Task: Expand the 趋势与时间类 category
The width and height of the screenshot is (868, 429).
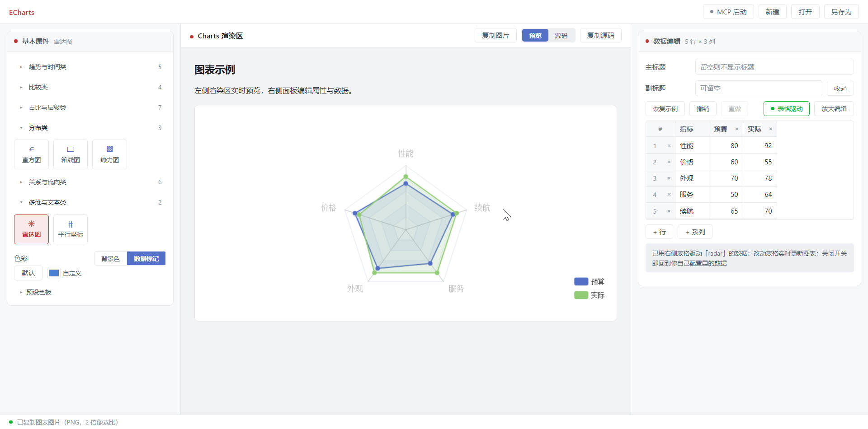Action: [90, 67]
